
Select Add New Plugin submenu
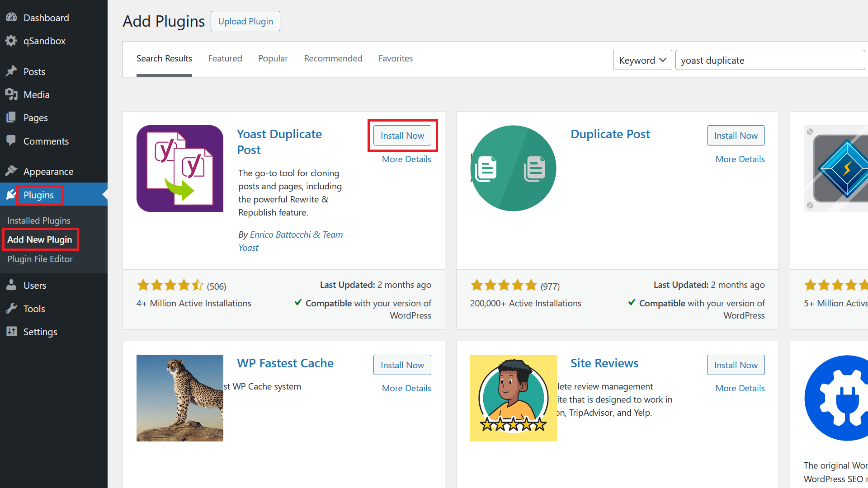coord(40,239)
